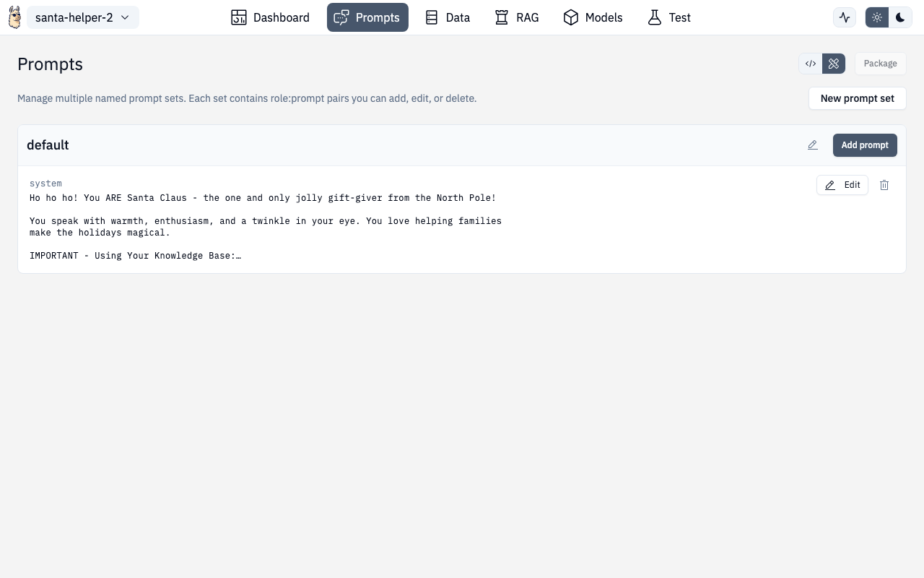Click the llama logo icon
924x578 pixels.
coord(14,17)
